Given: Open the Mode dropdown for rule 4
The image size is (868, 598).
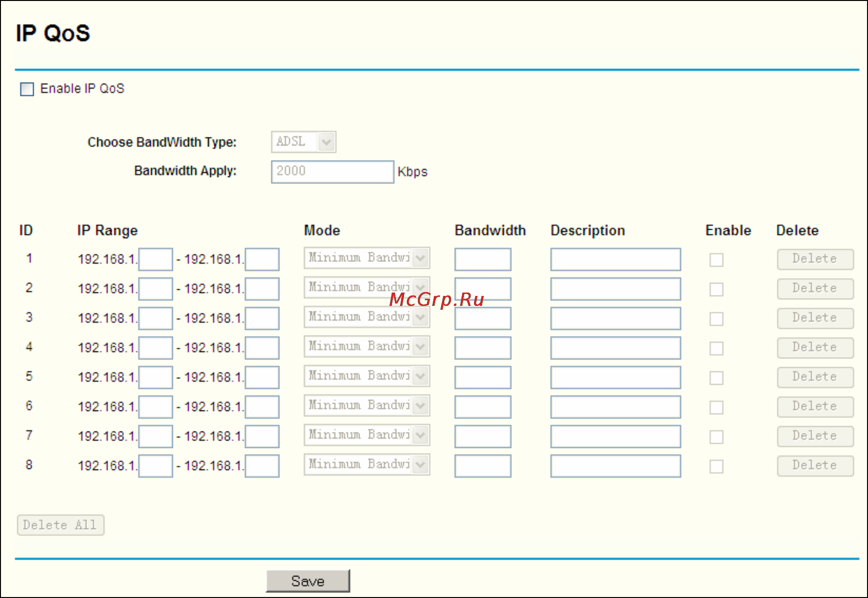Looking at the screenshot, I should pyautogui.click(x=367, y=347).
